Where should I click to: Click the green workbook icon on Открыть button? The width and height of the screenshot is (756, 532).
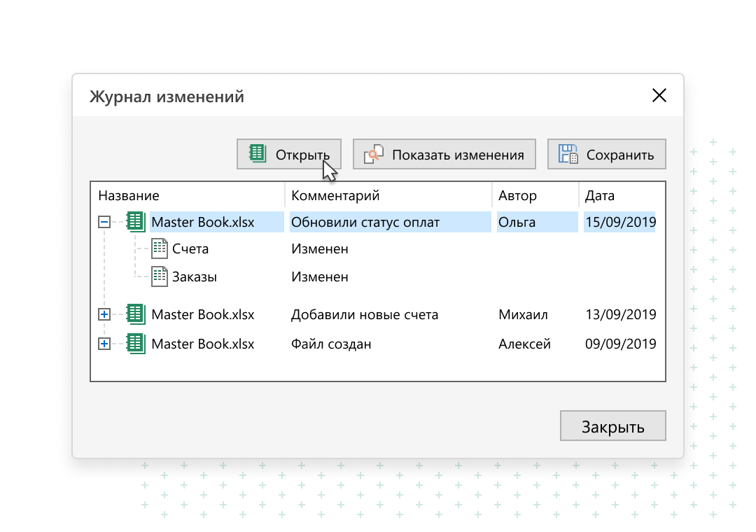[x=258, y=154]
